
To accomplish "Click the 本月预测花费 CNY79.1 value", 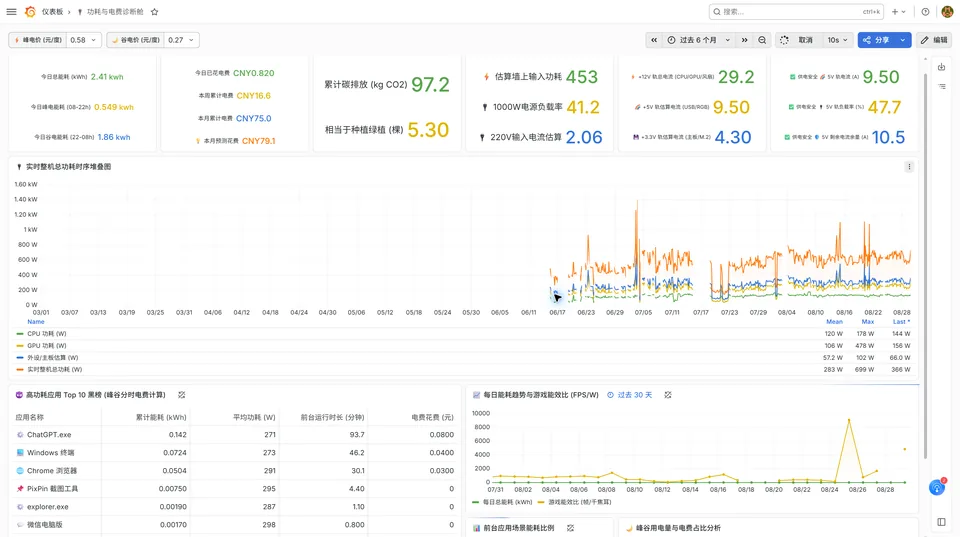I will [x=258, y=141].
